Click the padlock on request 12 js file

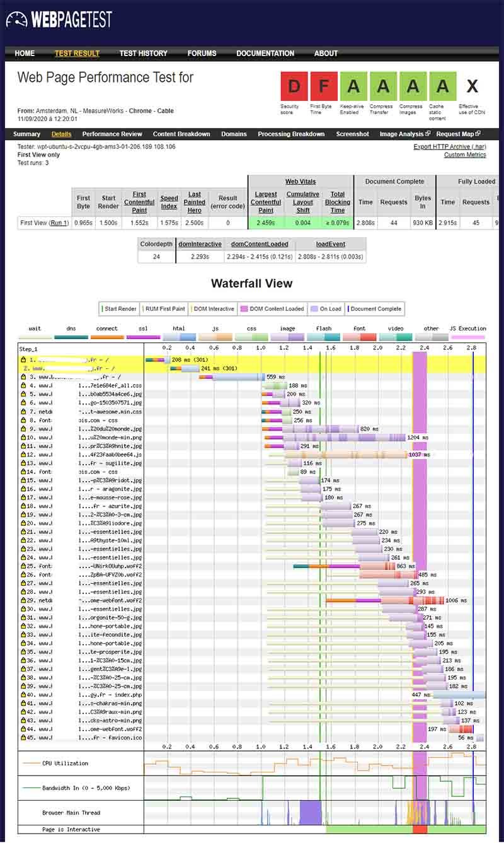click(23, 454)
